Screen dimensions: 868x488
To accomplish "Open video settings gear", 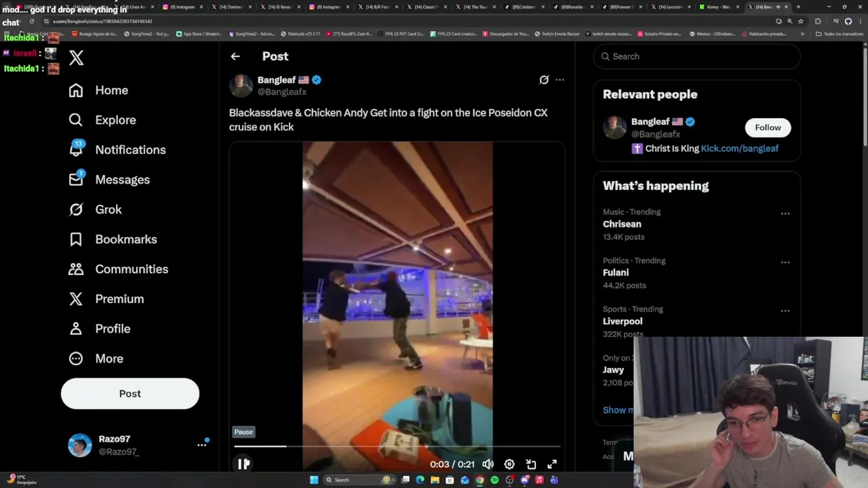I will [x=509, y=464].
